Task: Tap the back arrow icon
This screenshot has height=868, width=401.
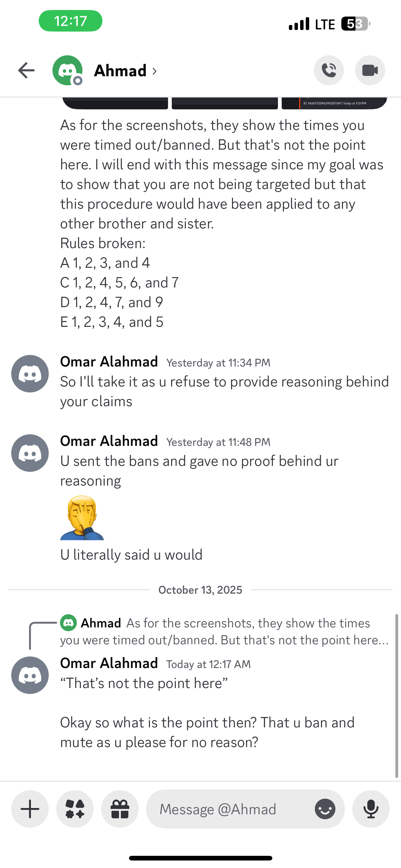Action: coord(26,70)
